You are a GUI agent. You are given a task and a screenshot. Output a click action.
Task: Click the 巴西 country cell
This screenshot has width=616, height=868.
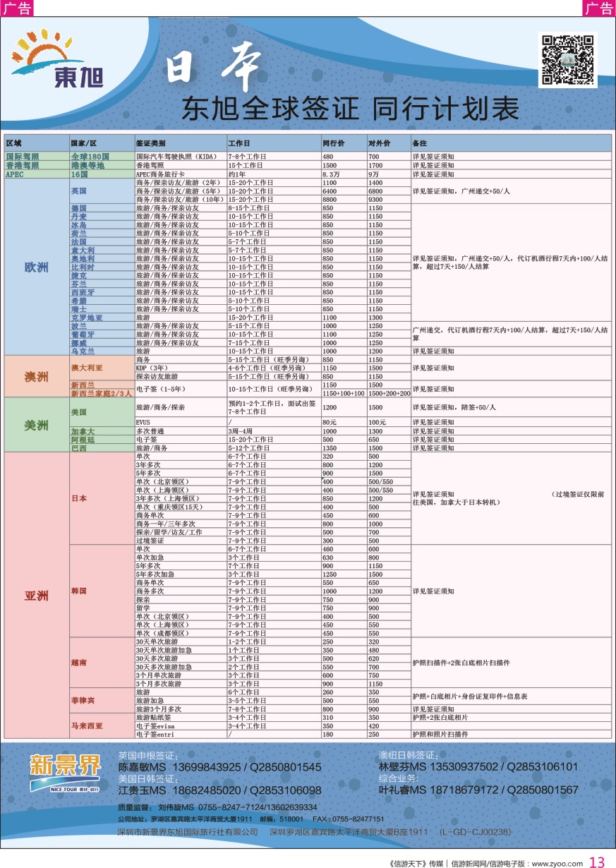(x=102, y=447)
